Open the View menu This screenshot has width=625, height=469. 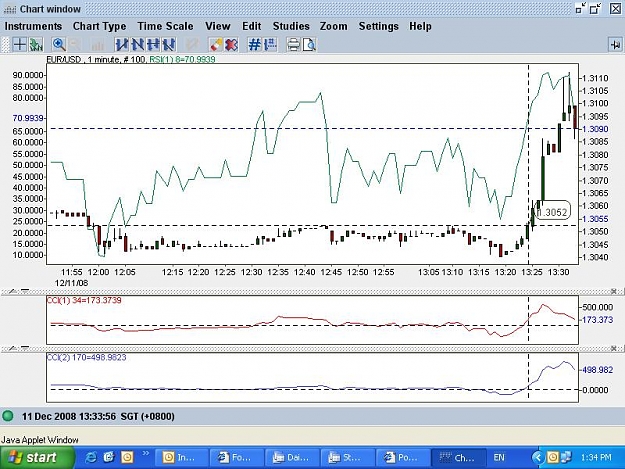pos(218,26)
